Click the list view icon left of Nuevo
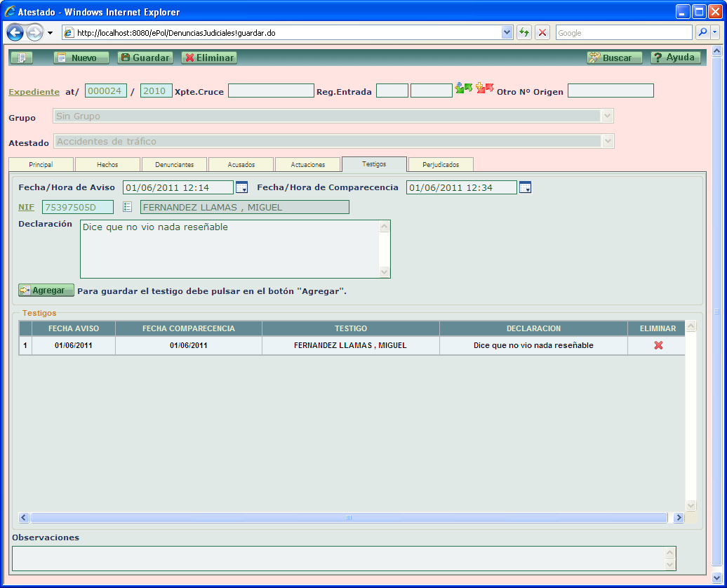727x588 pixels. click(22, 58)
